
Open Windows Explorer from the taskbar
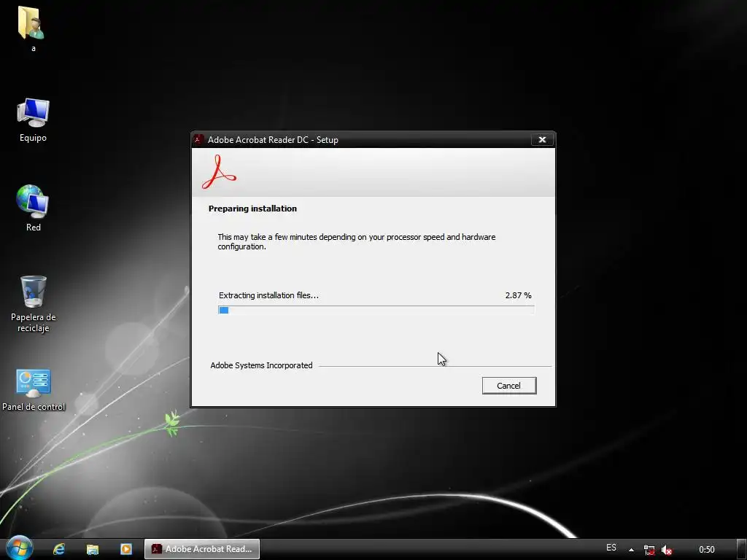(93, 549)
